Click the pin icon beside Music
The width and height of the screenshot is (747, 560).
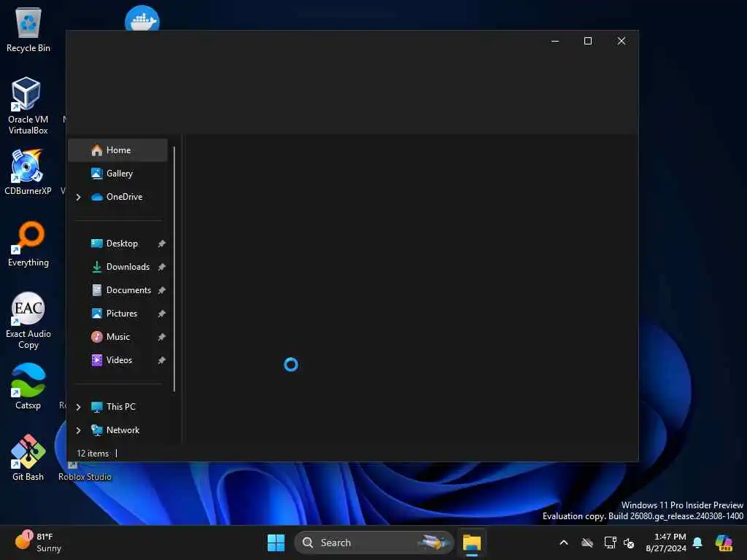(161, 337)
